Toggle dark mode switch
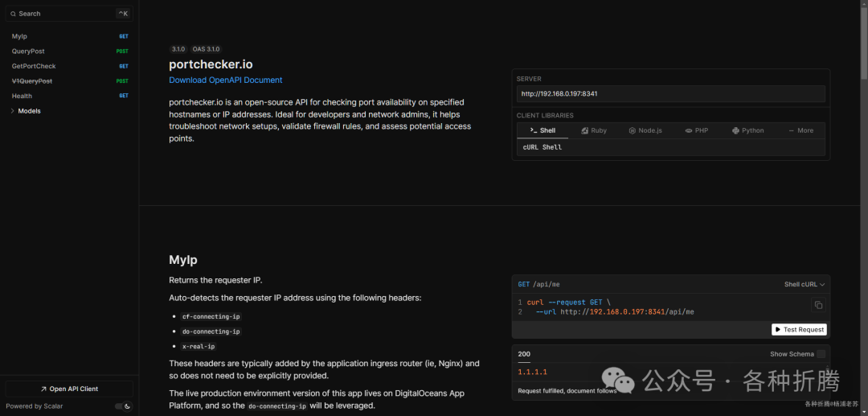This screenshot has height=416, width=868. tap(123, 406)
